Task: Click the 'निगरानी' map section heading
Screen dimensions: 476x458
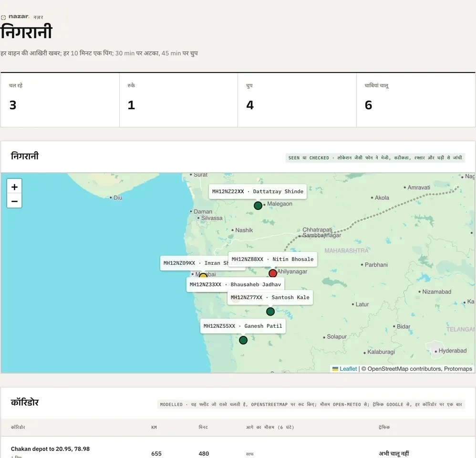Action: [x=25, y=156]
